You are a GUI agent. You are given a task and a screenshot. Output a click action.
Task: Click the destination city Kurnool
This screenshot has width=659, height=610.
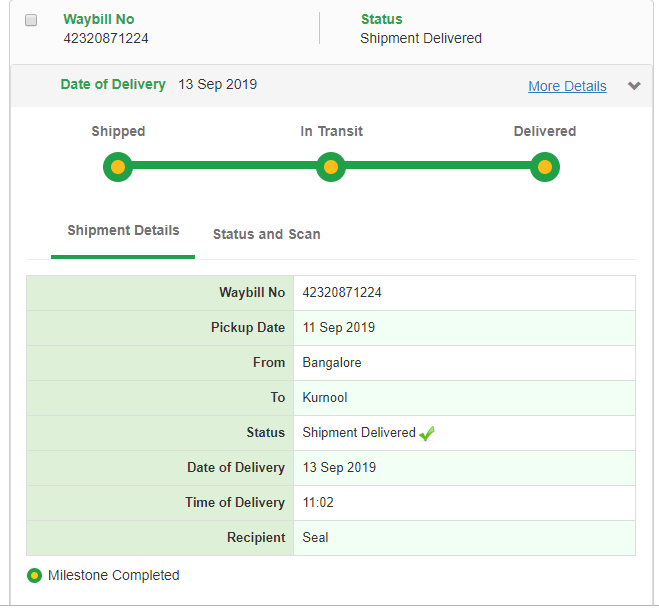click(x=325, y=398)
